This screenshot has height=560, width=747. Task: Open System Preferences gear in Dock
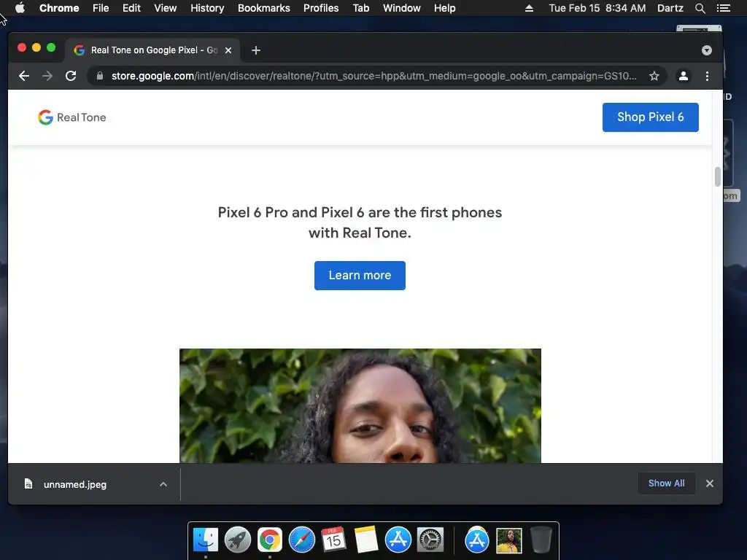[x=430, y=540]
